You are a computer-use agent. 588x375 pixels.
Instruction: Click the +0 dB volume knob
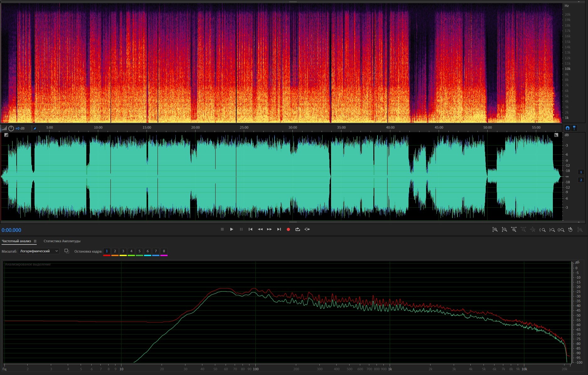pos(11,128)
